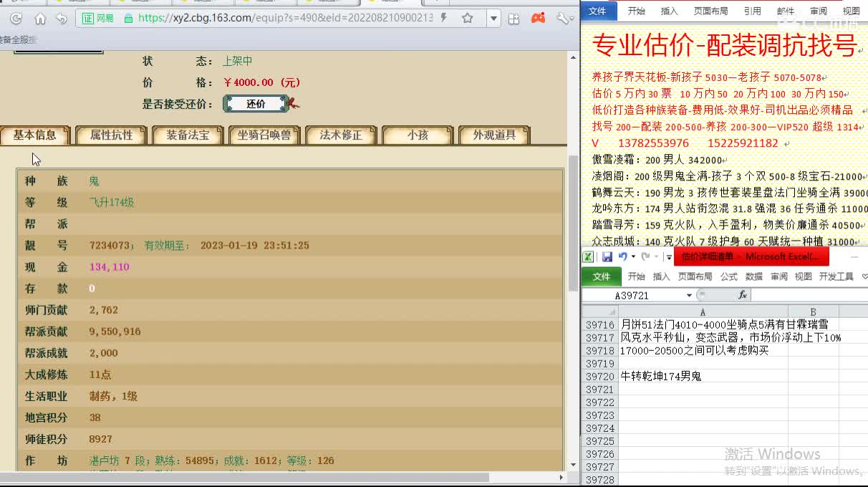Click the 生活职业 value 制药, 1级
The width and height of the screenshot is (868, 487).
[113, 396]
